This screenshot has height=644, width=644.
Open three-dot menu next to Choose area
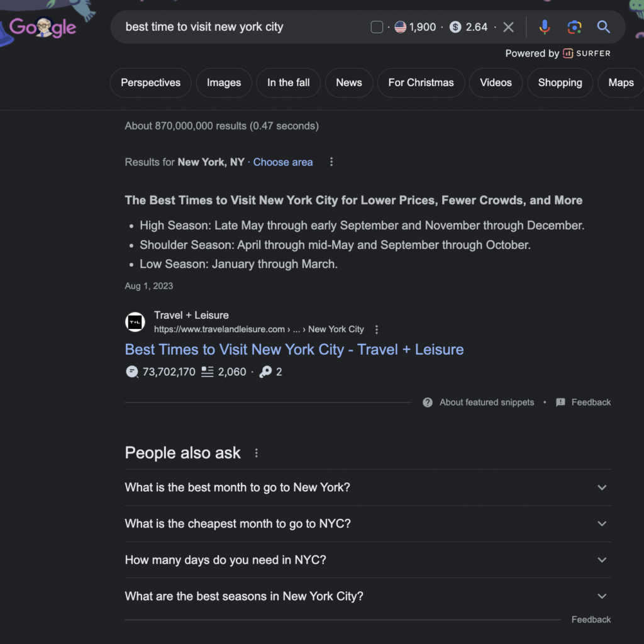click(331, 162)
